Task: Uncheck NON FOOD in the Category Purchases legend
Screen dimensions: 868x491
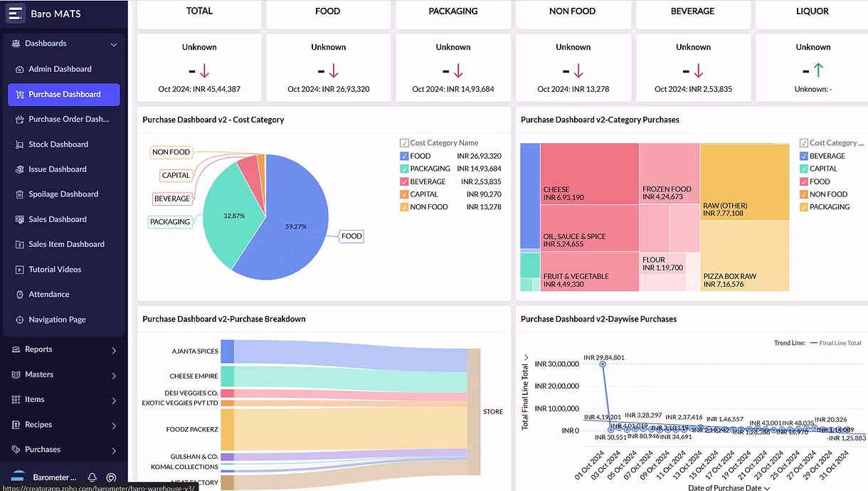Action: click(804, 194)
